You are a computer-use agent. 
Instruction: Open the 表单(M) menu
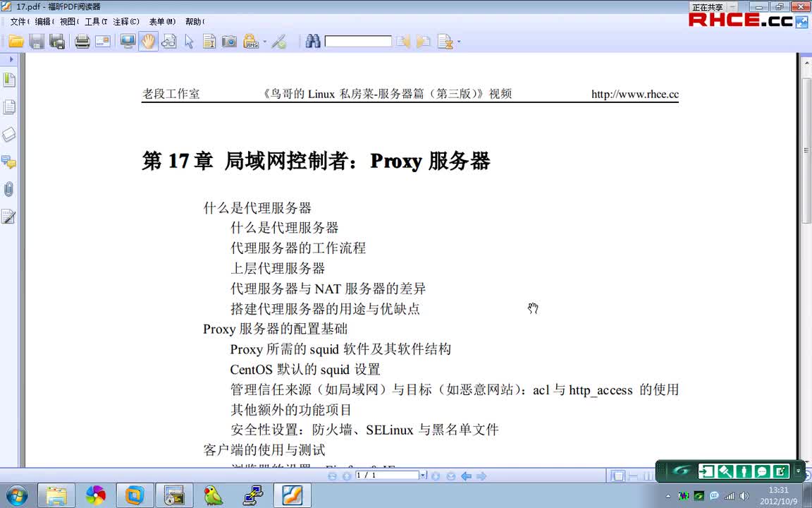[163, 22]
